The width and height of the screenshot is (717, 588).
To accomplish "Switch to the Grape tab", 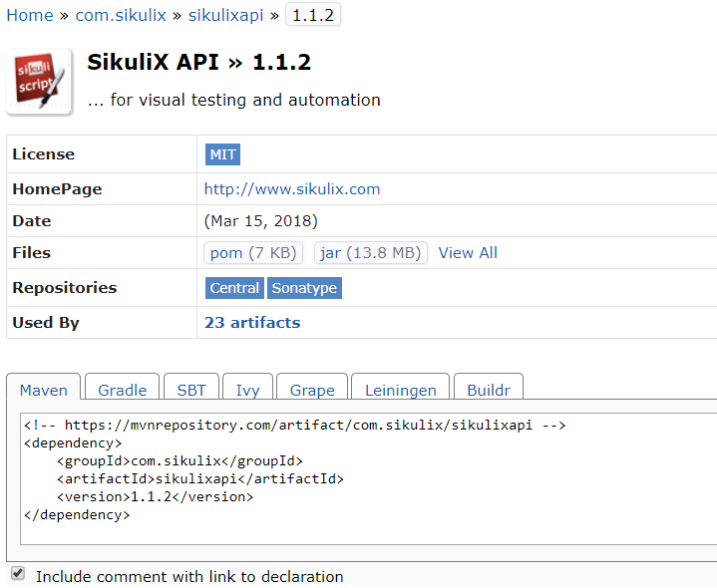I will point(312,387).
